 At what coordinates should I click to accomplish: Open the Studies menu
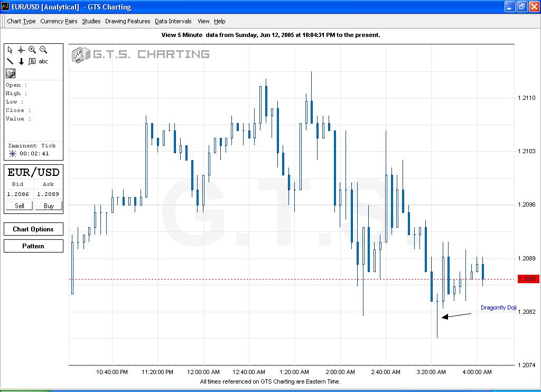click(x=91, y=21)
